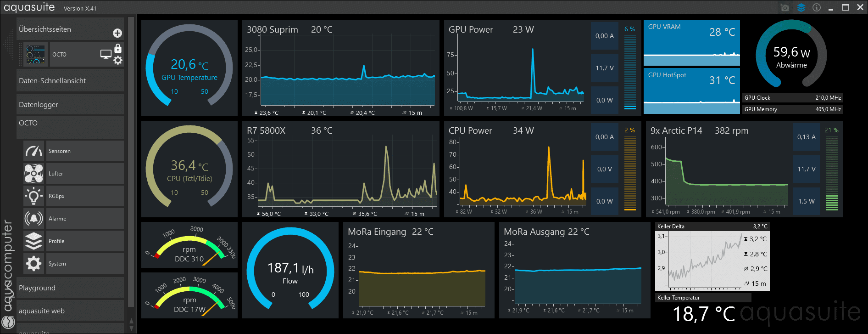This screenshot has height=334, width=868.
Task: Click the desktop monitor icon on OCTO page
Action: click(x=106, y=54)
